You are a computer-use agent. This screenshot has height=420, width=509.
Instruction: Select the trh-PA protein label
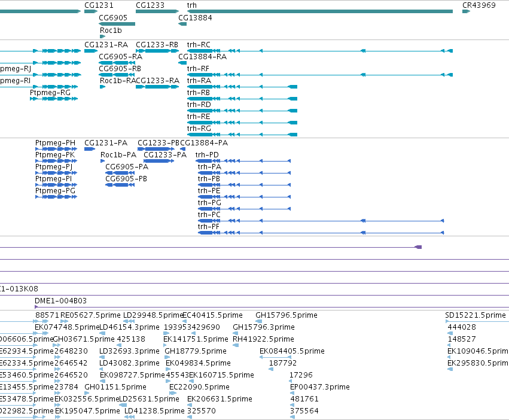(210, 167)
